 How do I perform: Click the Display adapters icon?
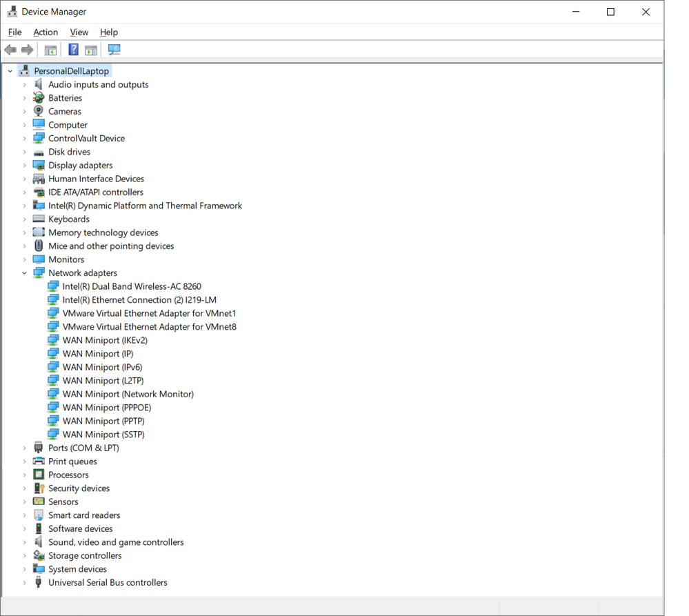tap(39, 165)
